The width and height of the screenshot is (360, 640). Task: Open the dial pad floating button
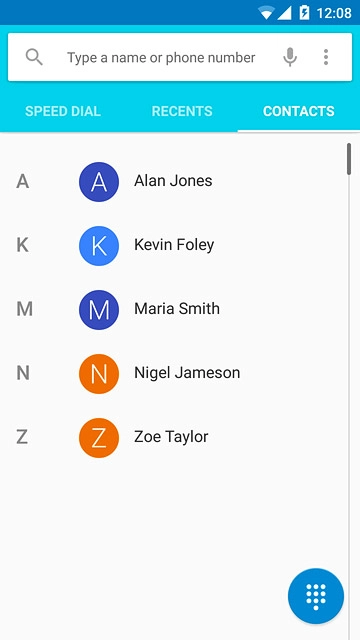316,596
